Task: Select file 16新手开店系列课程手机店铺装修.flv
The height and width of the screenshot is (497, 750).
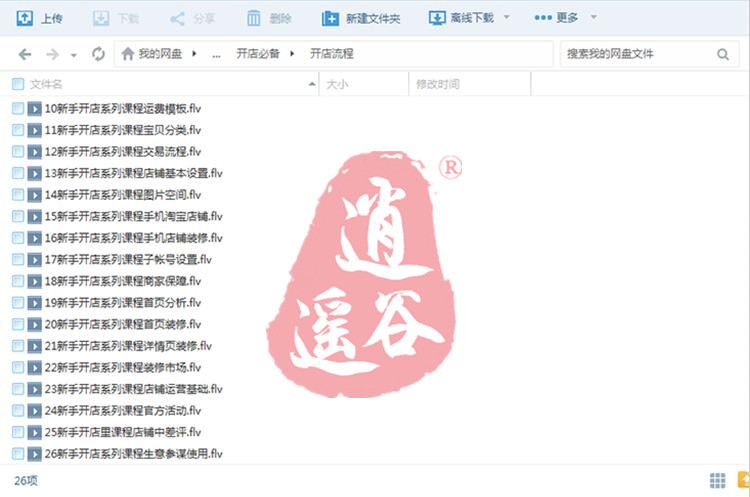Action: tap(134, 238)
